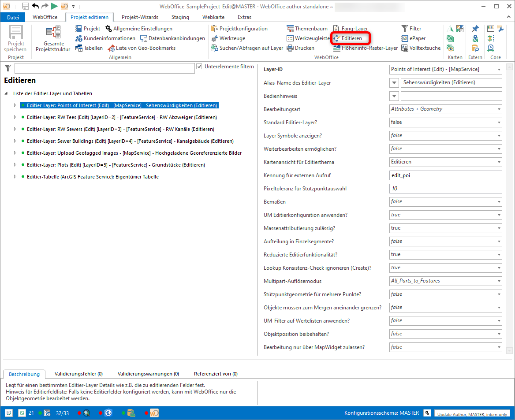Click the green run arrow in title bar
Viewport: 515px width, 420px height.
tap(54, 6)
